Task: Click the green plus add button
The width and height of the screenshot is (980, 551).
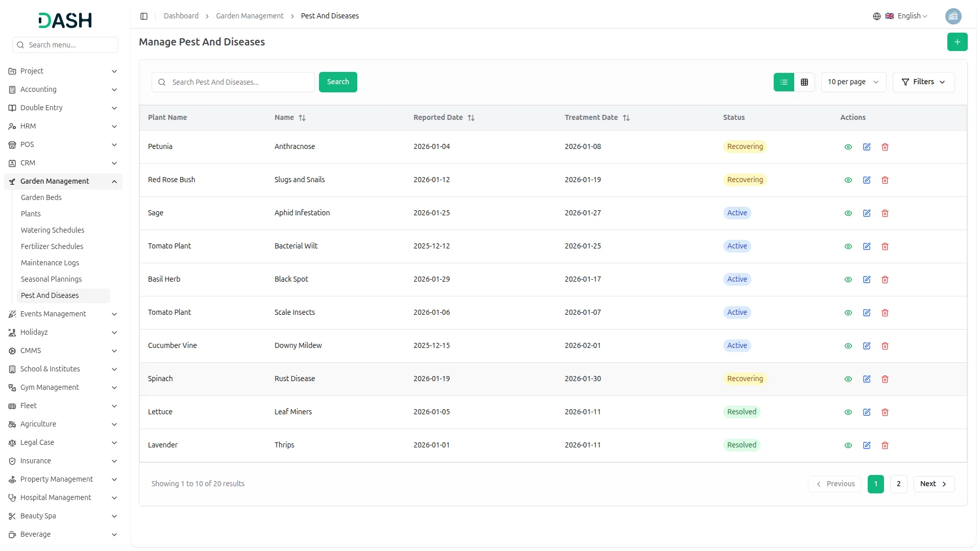Action: click(x=957, y=42)
